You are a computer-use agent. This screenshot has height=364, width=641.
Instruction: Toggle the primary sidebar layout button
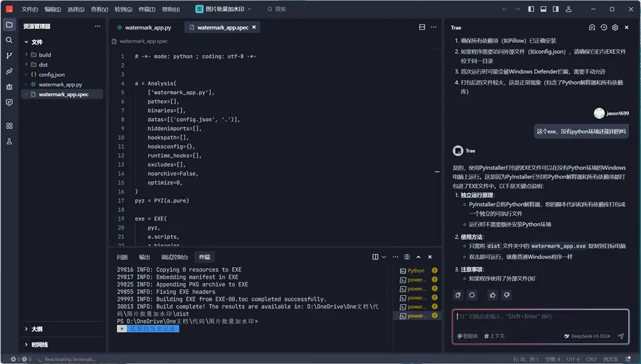[531, 9]
